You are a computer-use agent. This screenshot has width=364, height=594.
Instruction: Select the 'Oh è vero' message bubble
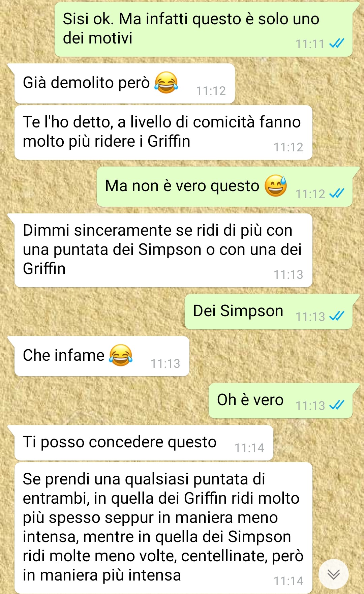click(x=280, y=401)
